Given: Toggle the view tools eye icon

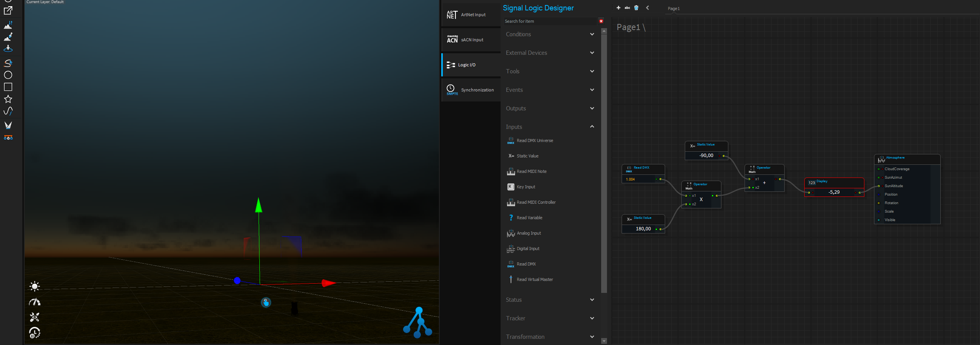Looking at the screenshot, I should (x=35, y=317).
